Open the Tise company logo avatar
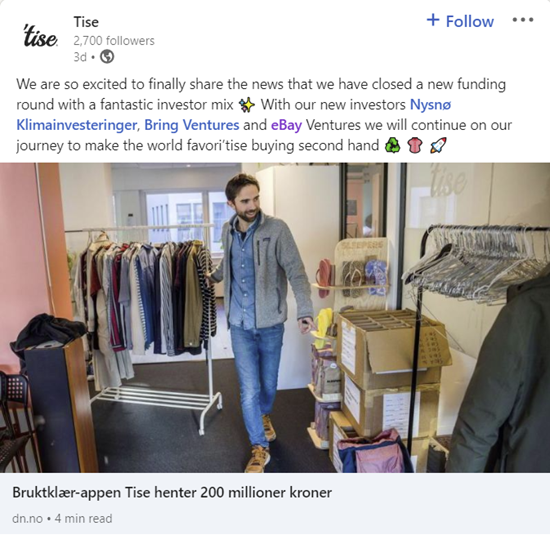 40,37
